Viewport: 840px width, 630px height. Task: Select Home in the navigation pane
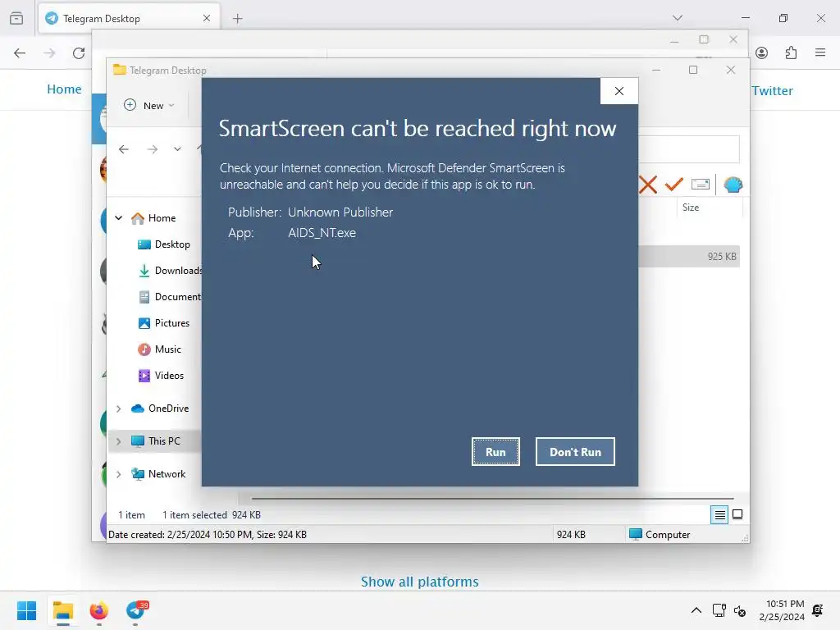[x=153, y=218]
